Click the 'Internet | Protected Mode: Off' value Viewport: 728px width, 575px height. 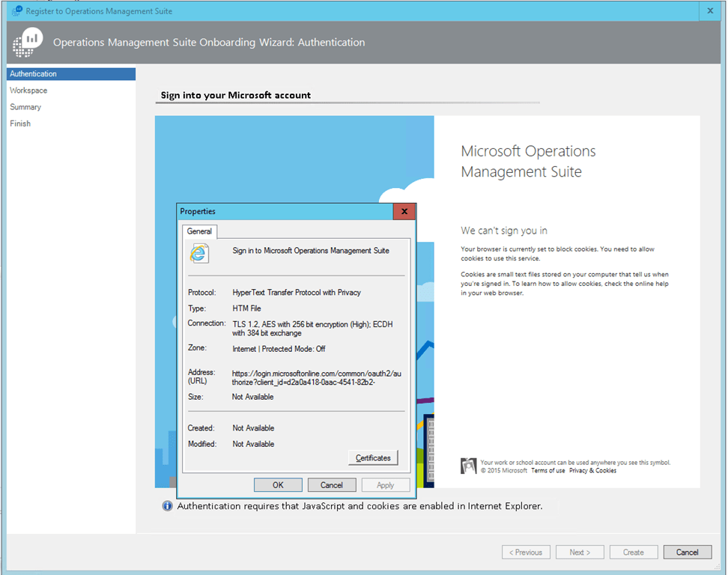[279, 349]
